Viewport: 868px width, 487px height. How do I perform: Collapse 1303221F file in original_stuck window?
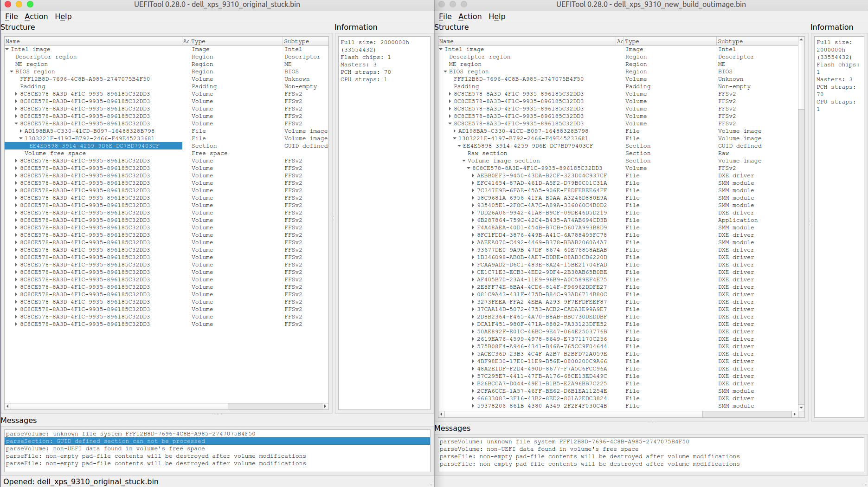[x=21, y=138]
